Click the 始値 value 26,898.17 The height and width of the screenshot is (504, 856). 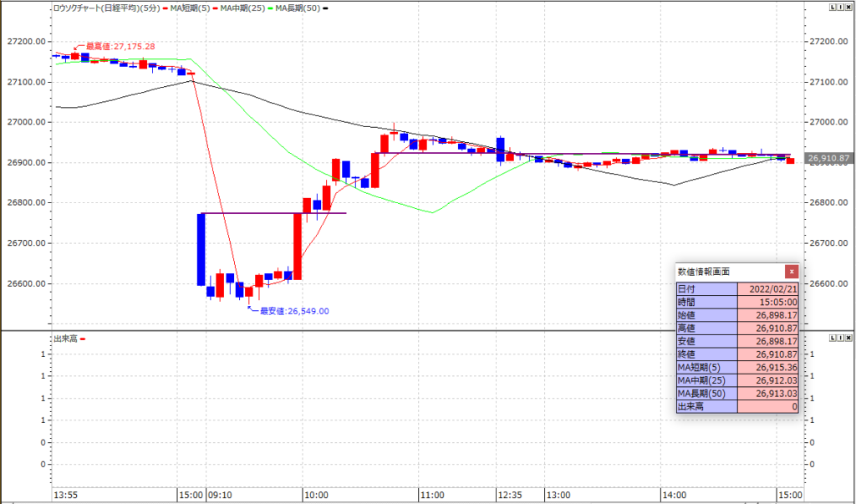pos(768,315)
